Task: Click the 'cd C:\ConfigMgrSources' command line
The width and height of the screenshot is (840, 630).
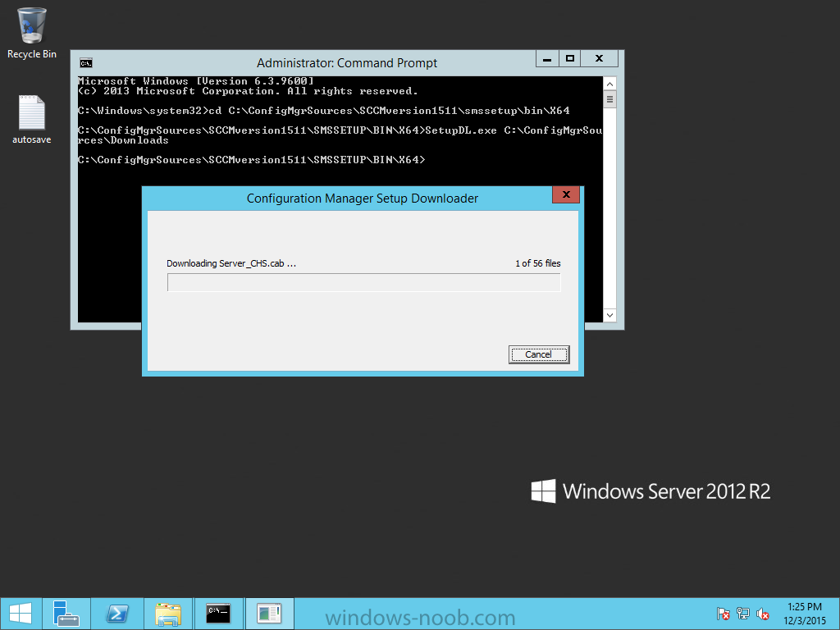Action: pyautogui.click(x=323, y=111)
